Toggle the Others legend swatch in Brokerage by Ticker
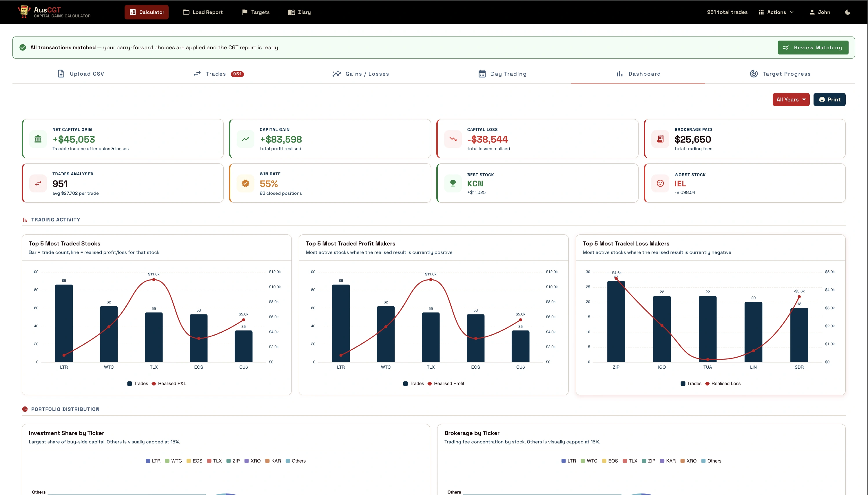Image resolution: width=868 pixels, height=495 pixels. tap(703, 461)
